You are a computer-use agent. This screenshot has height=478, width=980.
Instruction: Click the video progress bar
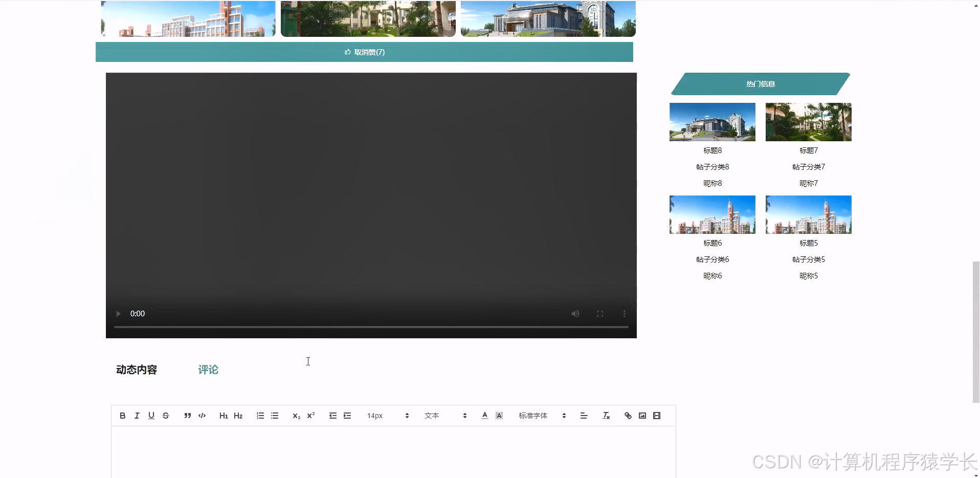[371, 327]
